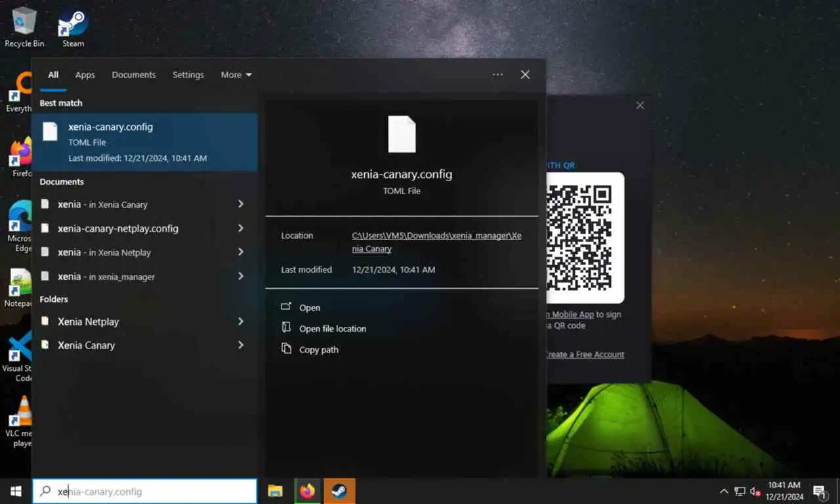
Task: Expand arrow for xenia in xenia_manager
Action: point(241,276)
